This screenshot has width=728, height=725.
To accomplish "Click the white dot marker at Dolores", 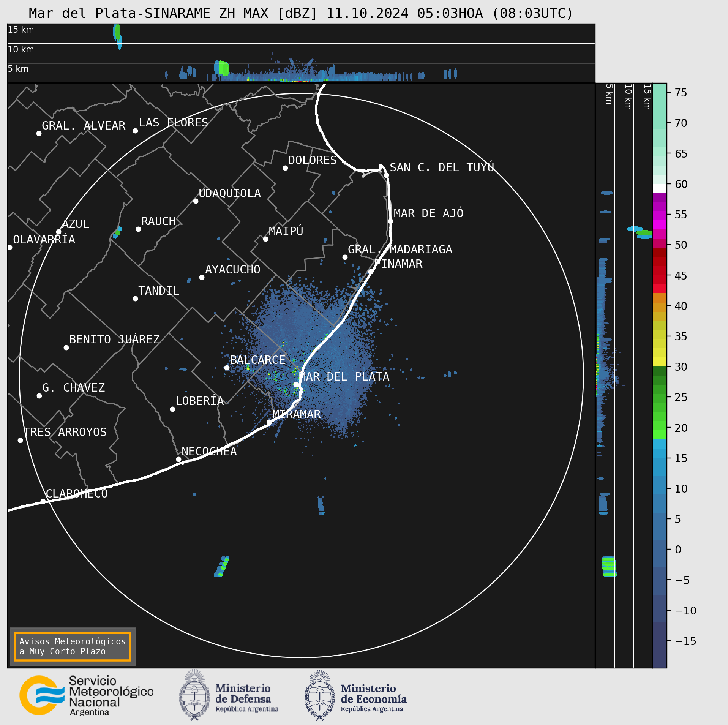I will click(x=285, y=168).
